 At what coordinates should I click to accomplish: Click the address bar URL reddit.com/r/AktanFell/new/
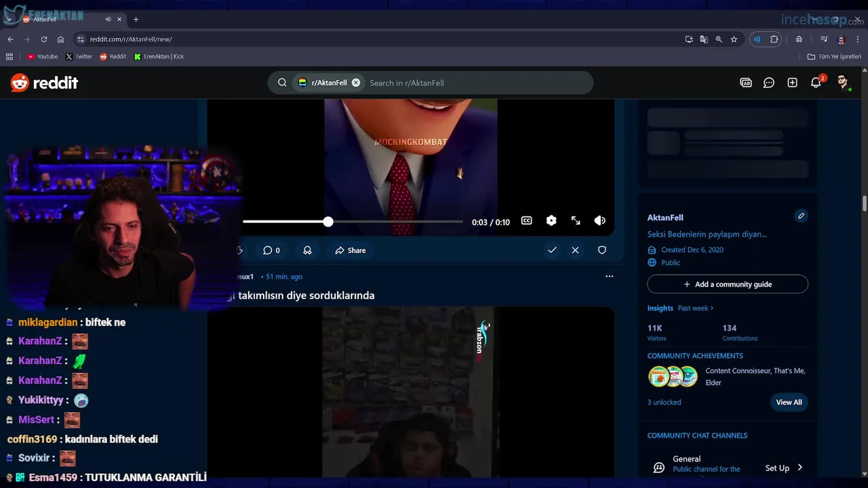pos(131,39)
